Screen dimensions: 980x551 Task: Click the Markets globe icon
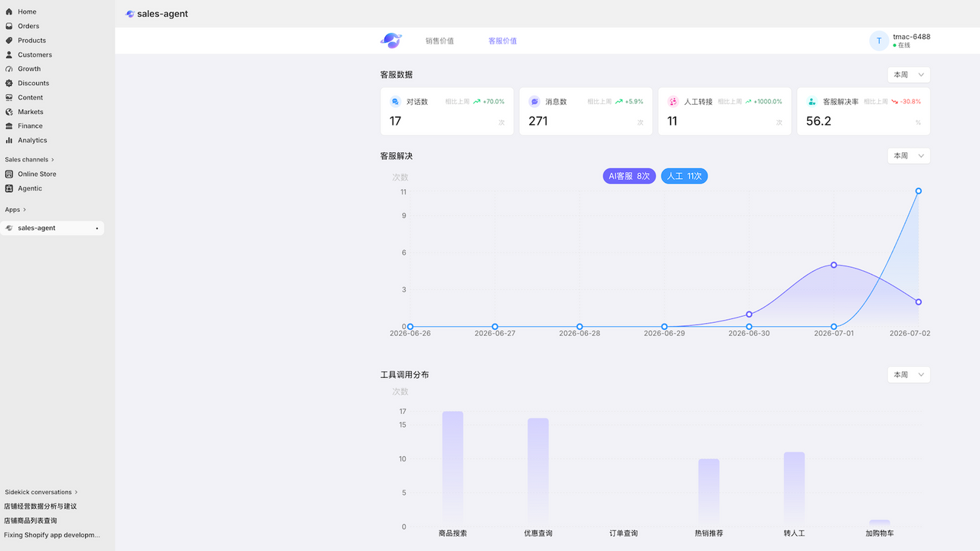click(9, 112)
